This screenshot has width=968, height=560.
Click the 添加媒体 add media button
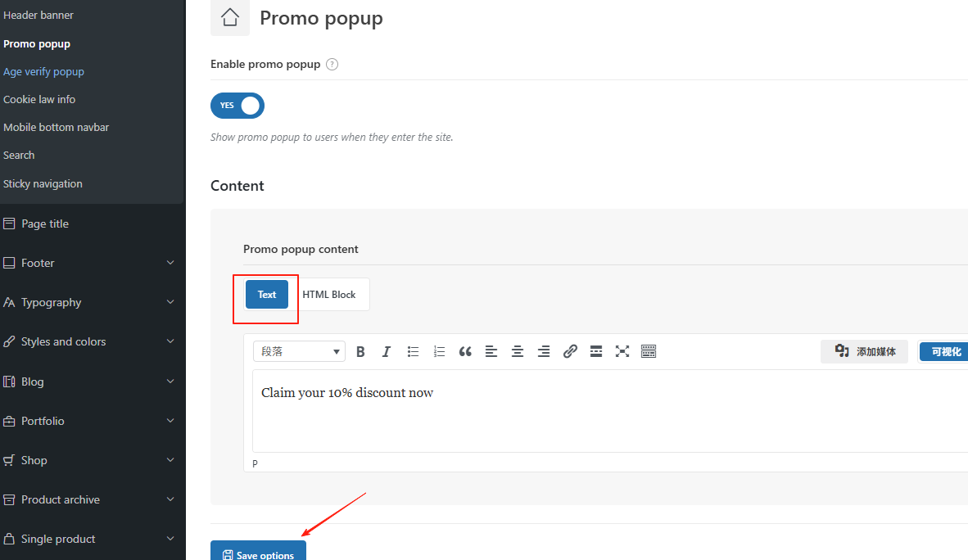click(x=865, y=351)
